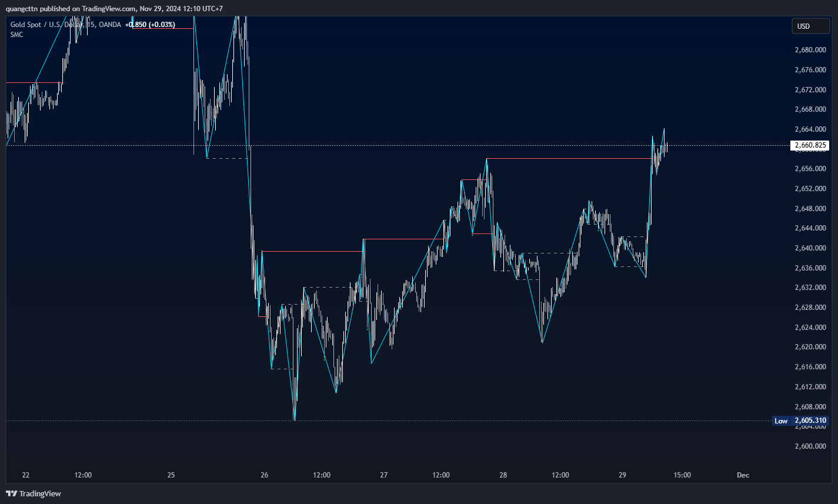Click date label 28 on time axis
The width and height of the screenshot is (838, 504).
(503, 475)
